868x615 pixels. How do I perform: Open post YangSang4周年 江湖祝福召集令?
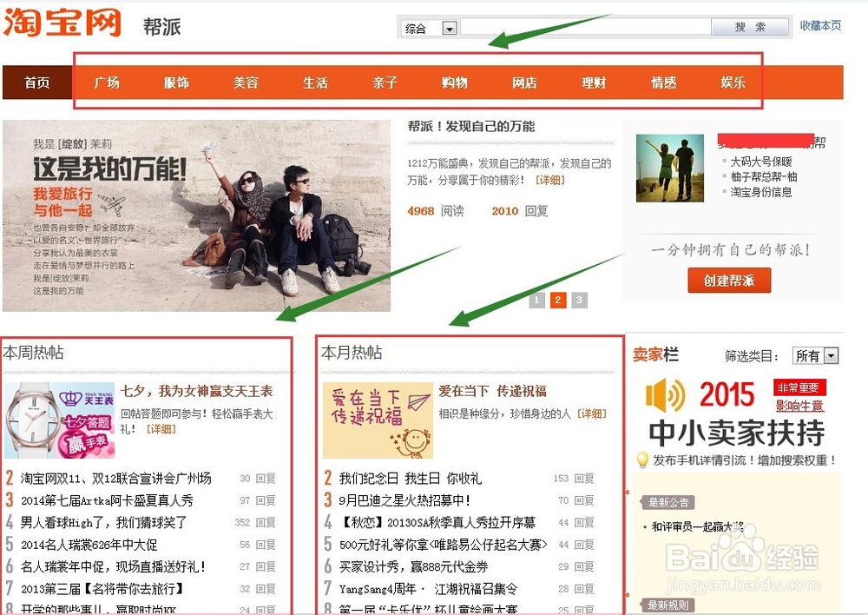coord(429,588)
